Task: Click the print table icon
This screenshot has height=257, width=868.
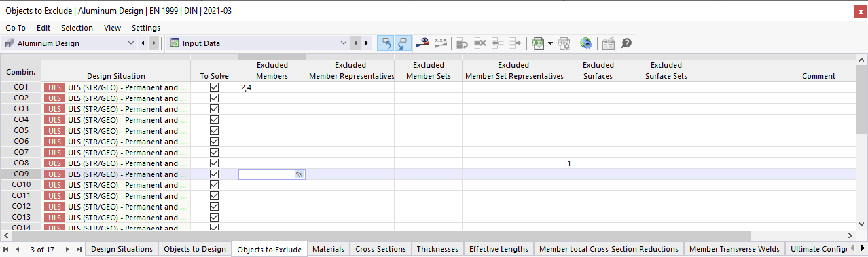Action: (x=563, y=43)
